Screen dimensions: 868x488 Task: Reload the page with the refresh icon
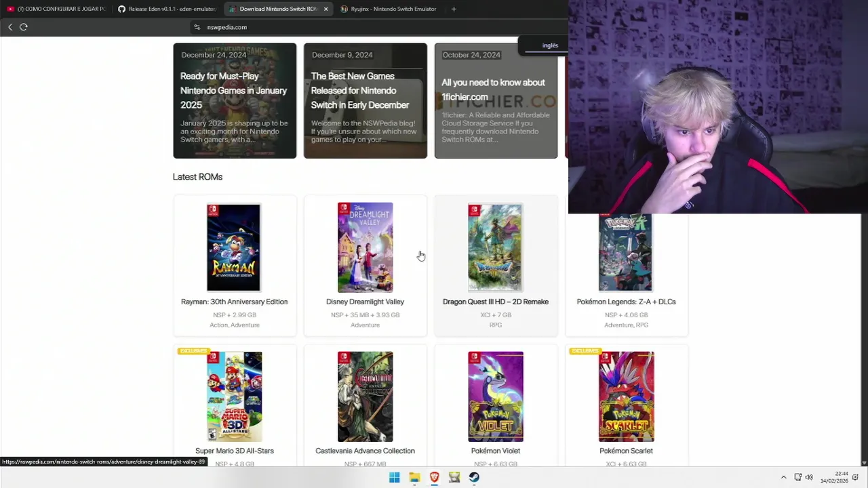point(24,27)
